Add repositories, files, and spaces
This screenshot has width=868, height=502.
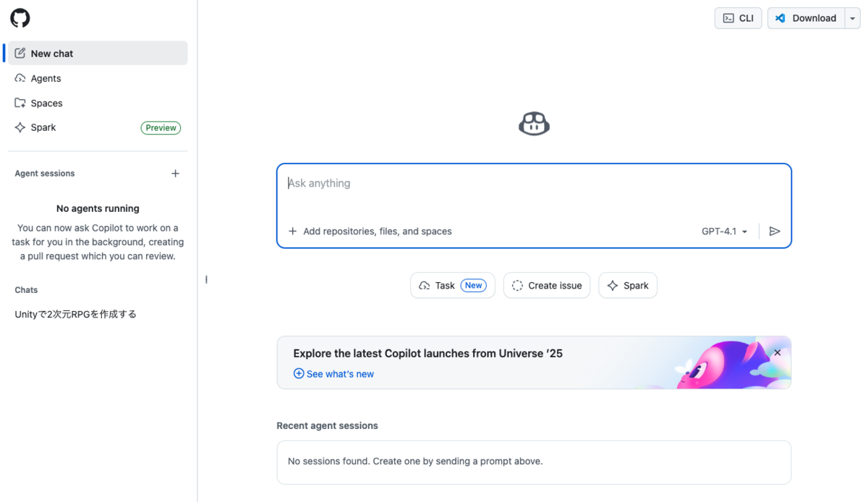click(x=370, y=231)
